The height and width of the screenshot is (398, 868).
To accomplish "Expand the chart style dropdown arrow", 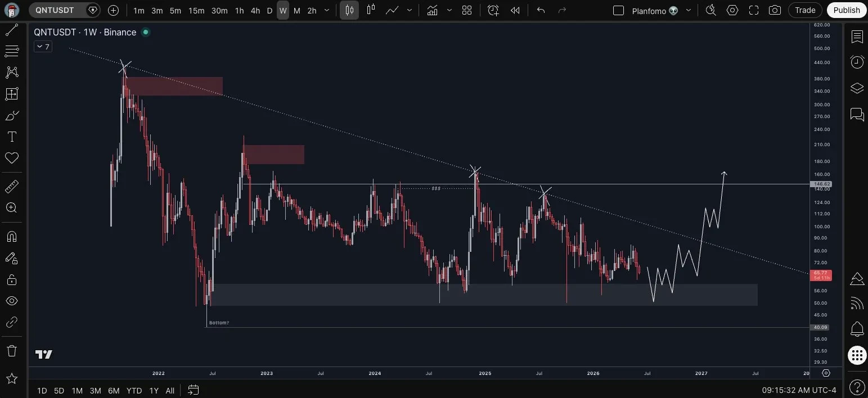I will (409, 10).
